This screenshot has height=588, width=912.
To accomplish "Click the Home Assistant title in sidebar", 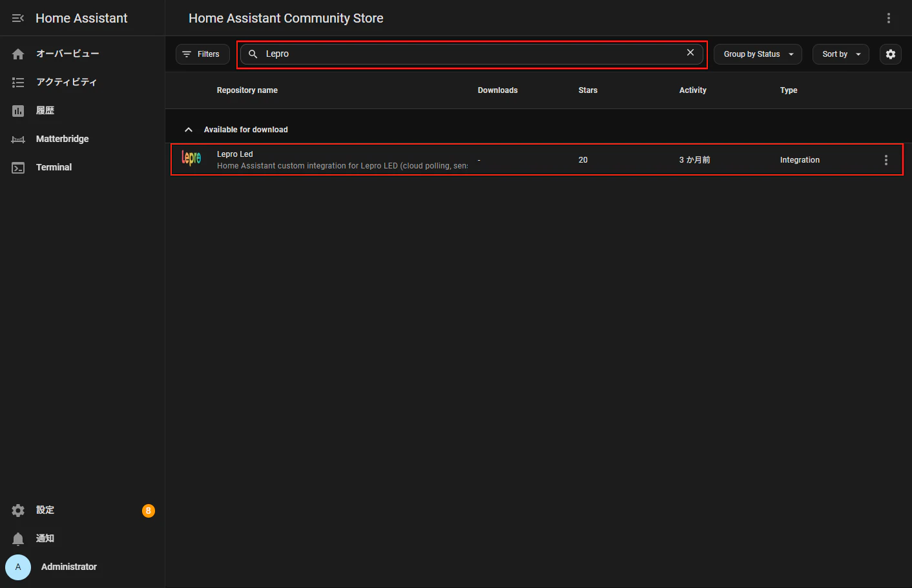I will (81, 18).
